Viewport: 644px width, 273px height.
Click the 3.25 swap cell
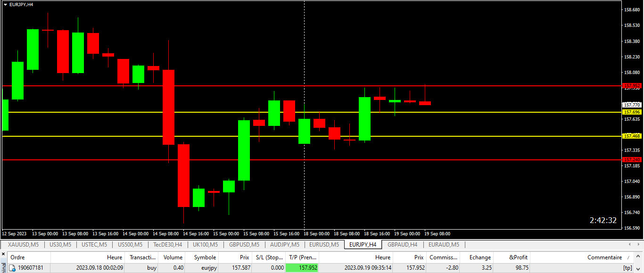point(486,268)
